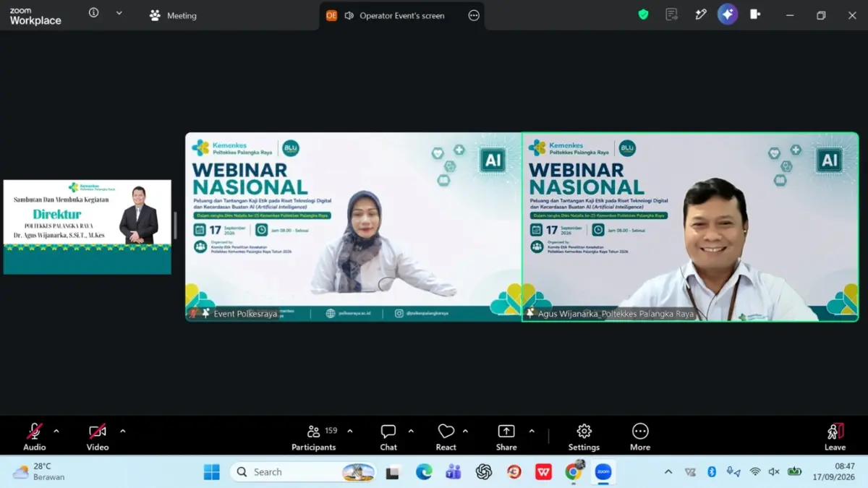The width and height of the screenshot is (868, 488).
Task: Unmute the microphone with the Audio button
Action: coord(34,437)
